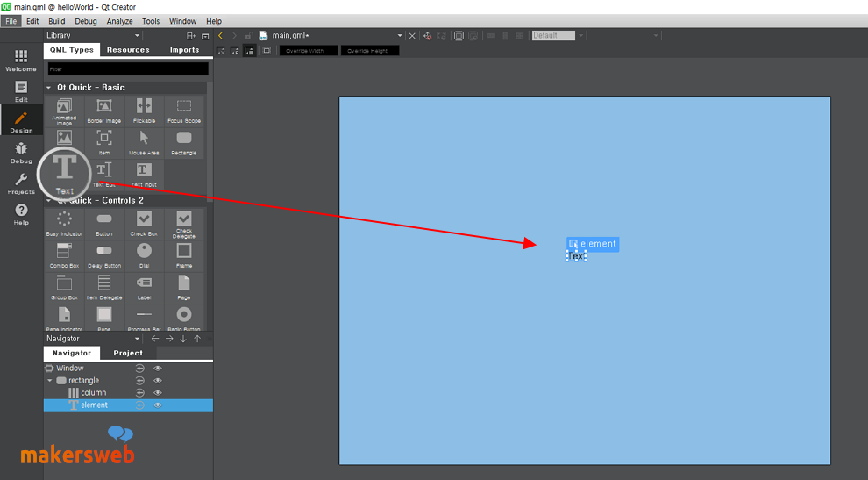The image size is (868, 480).
Task: Move element left in Navigator
Action: coord(155,339)
